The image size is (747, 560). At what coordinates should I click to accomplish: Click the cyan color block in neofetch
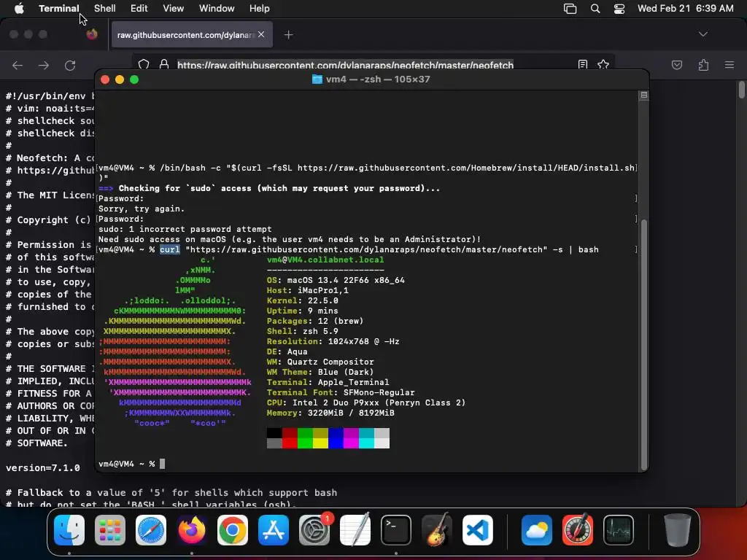[366, 438]
